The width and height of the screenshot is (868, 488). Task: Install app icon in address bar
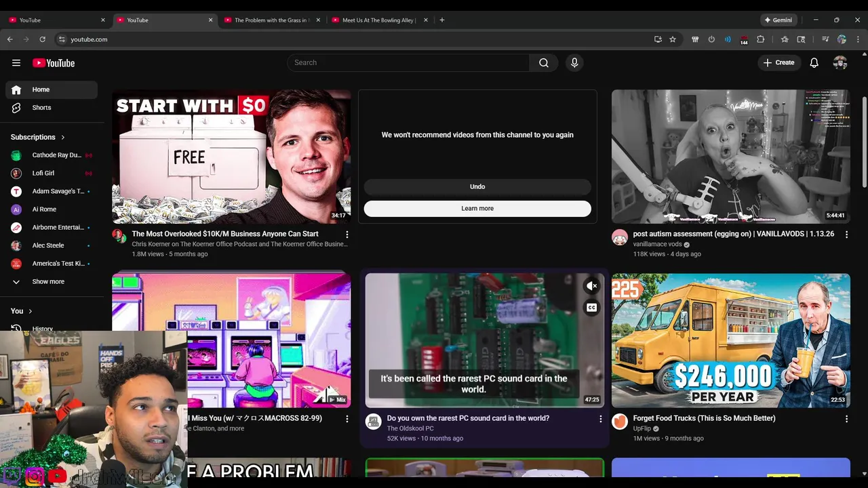(658, 39)
